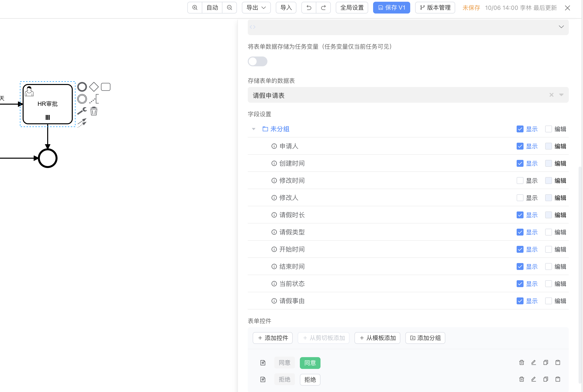Delete HR审批 node with trash icon
This screenshot has width=583, height=392.
click(x=94, y=111)
